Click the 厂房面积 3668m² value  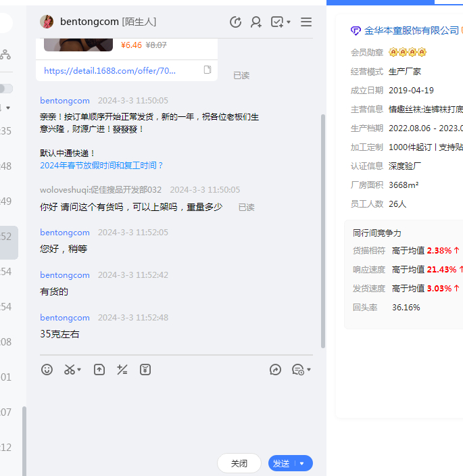(x=404, y=185)
